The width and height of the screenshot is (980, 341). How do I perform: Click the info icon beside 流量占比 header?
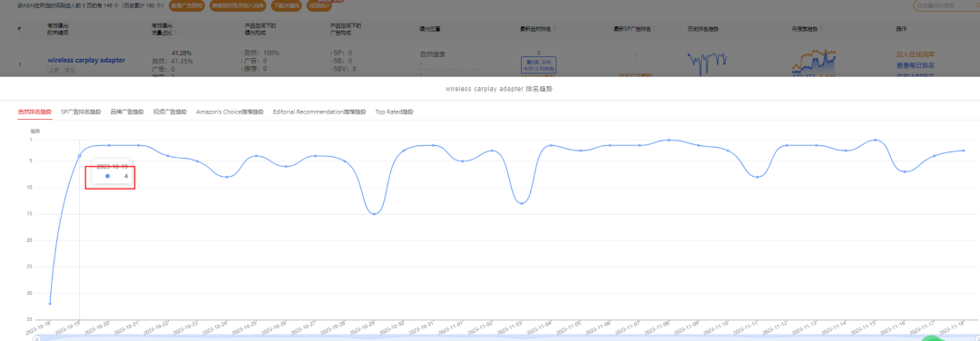click(x=176, y=33)
